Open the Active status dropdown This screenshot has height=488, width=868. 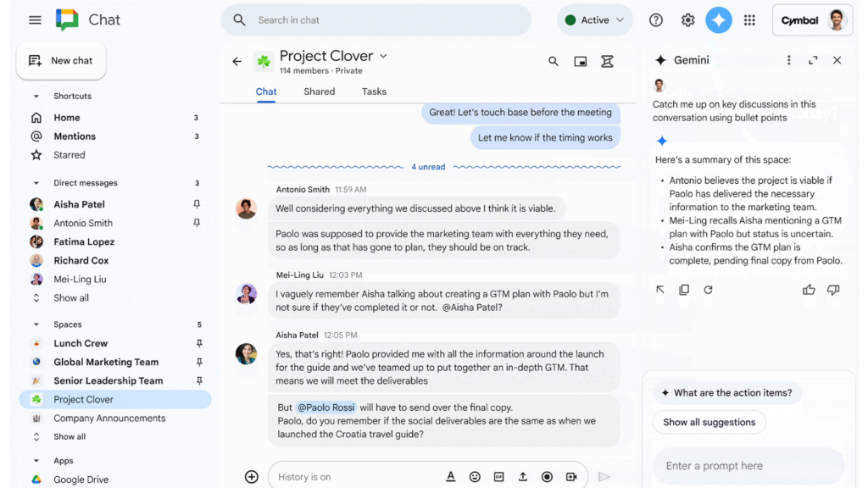point(595,20)
